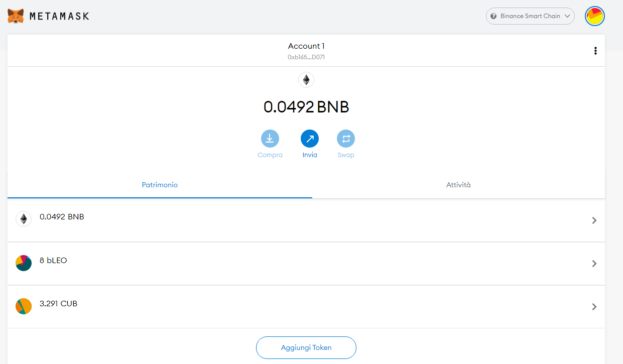The image size is (623, 364).
Task: Click the BNB row token icon
Action: point(24,219)
